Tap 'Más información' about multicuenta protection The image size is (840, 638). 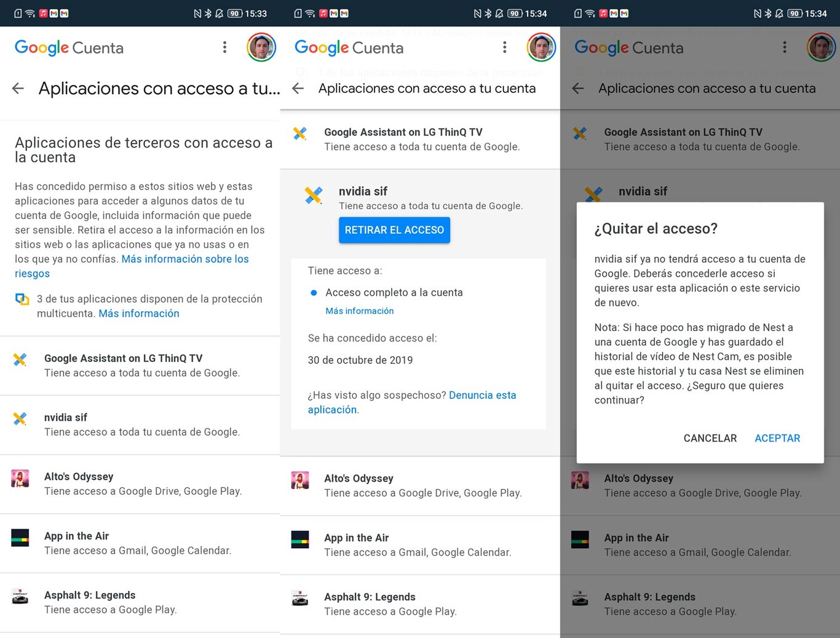138,313
